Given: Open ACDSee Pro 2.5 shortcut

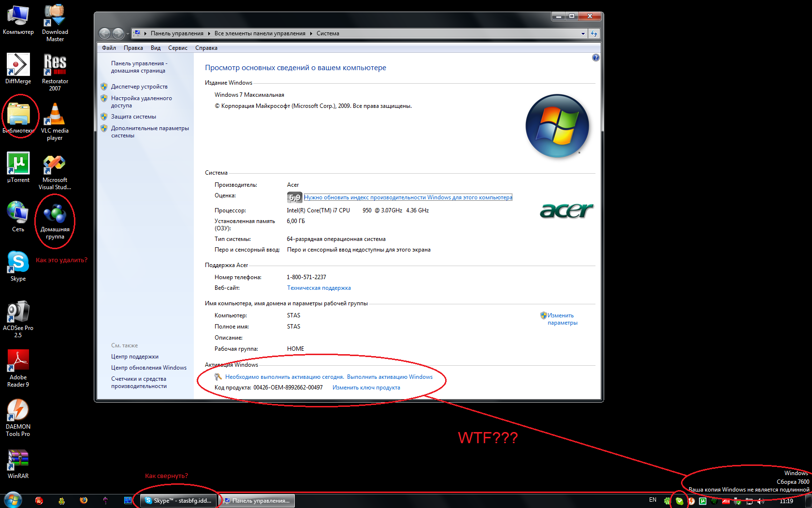Looking at the screenshot, I should coord(18,312).
